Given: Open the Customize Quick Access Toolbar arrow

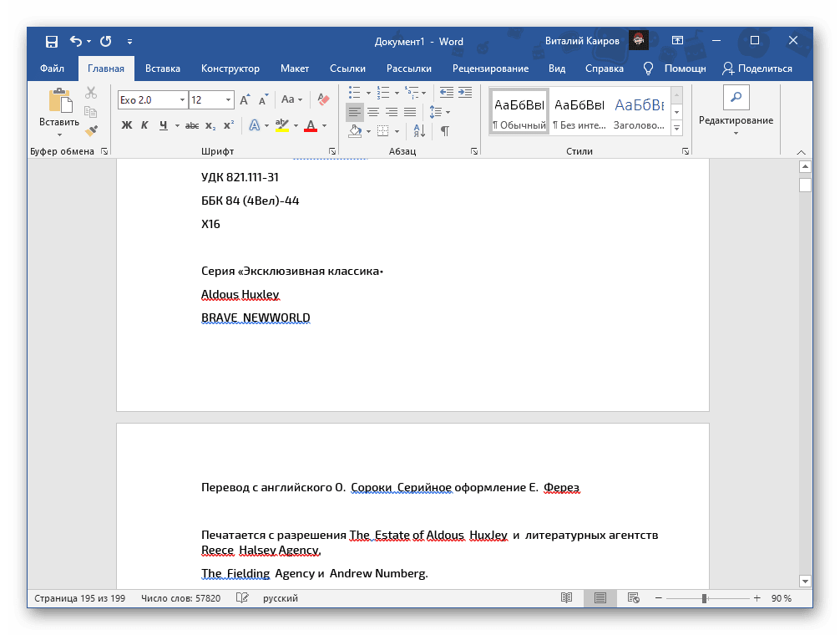Looking at the screenshot, I should pos(129,41).
